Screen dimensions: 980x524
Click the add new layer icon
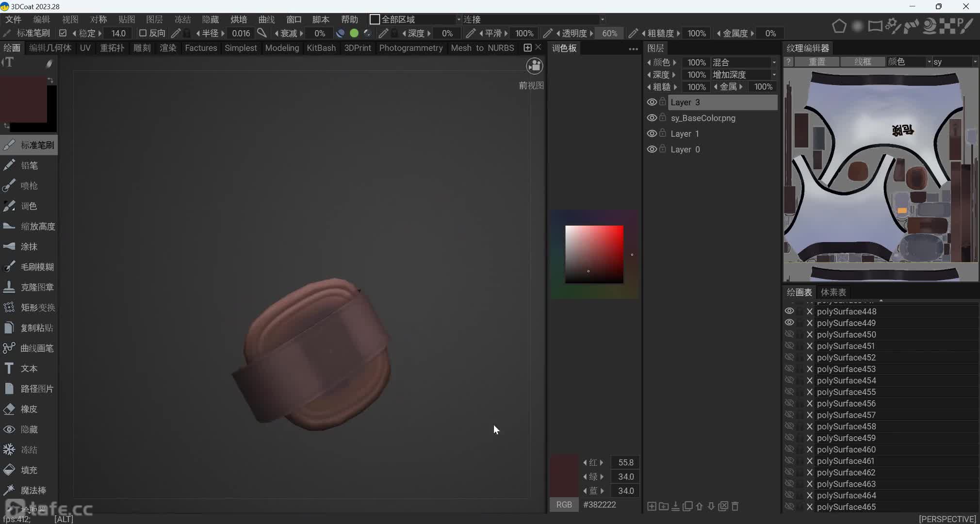pos(652,506)
